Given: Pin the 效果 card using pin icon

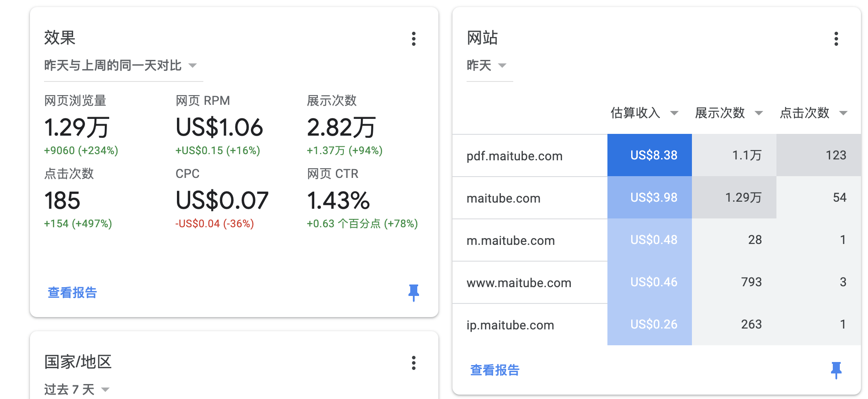Looking at the screenshot, I should click(413, 292).
